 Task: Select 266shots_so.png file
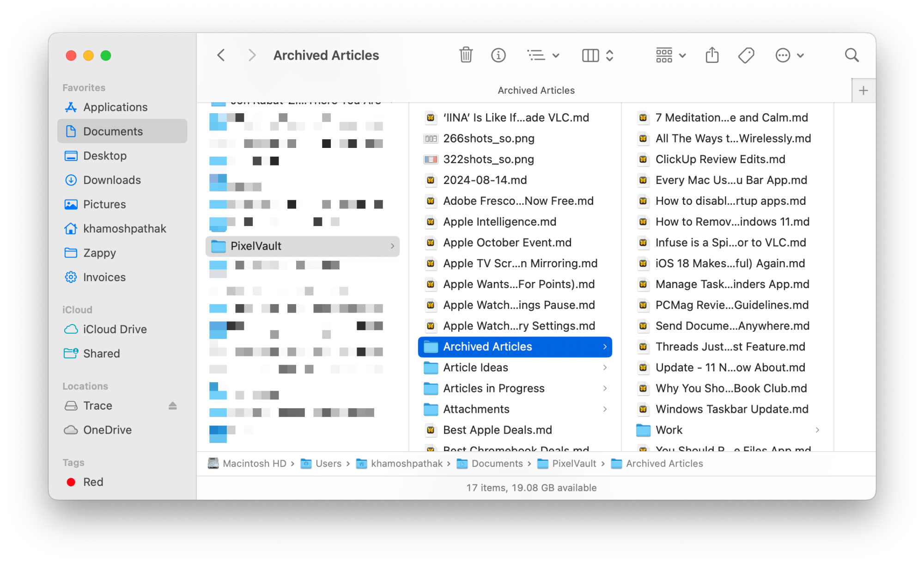click(515, 138)
